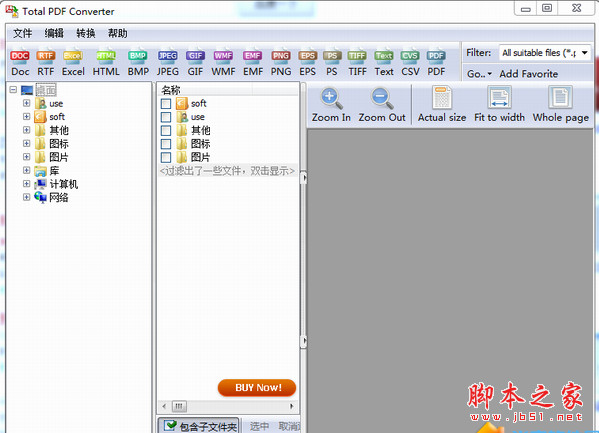Viewport: 599px width, 433px height.
Task: Show the Whole page preview
Action: (x=560, y=104)
